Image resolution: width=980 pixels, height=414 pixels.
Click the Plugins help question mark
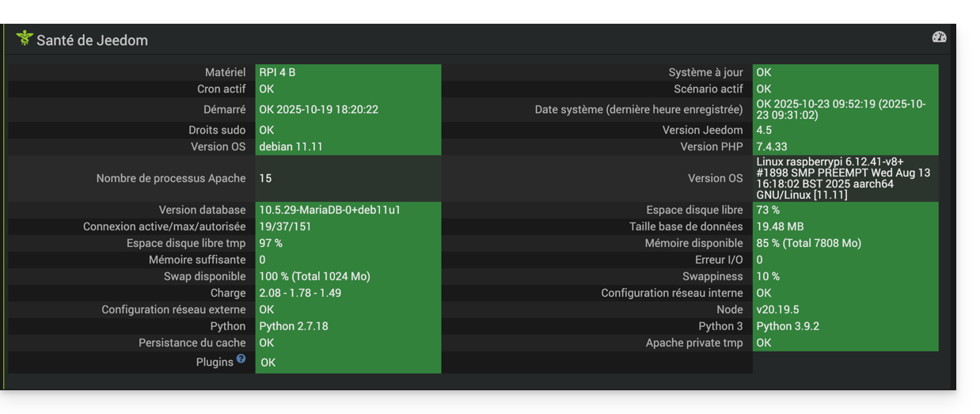[241, 359]
